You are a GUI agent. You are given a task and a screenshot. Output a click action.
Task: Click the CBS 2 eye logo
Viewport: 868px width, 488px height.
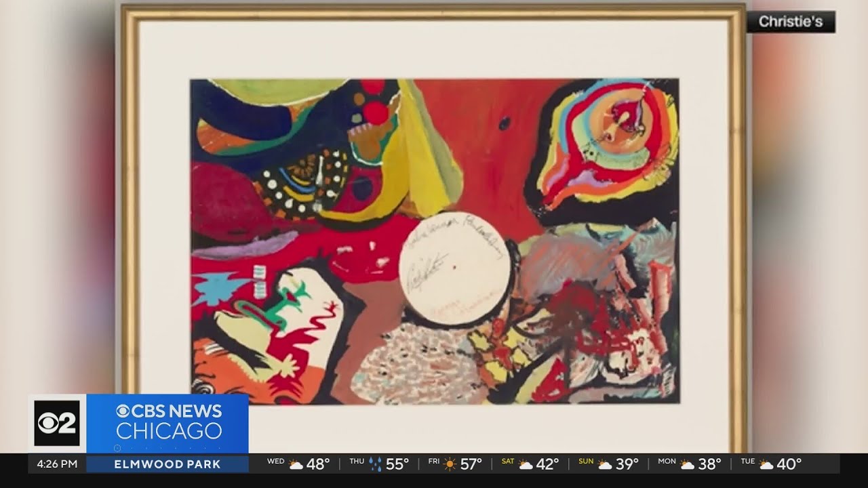[x=57, y=423]
